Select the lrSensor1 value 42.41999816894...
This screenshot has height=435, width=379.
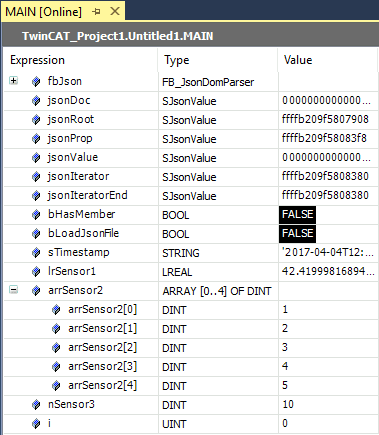(328, 271)
